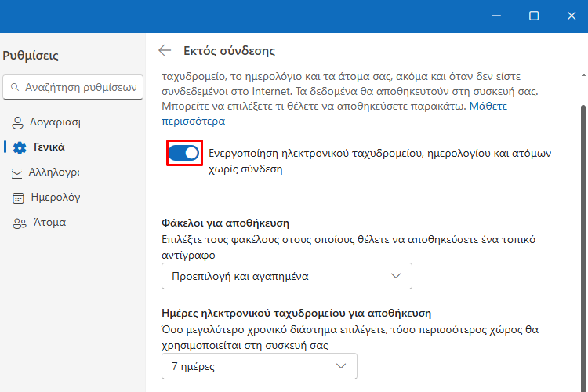
Task: Open the Μάθετε περισσότερα link
Action: 334,114
